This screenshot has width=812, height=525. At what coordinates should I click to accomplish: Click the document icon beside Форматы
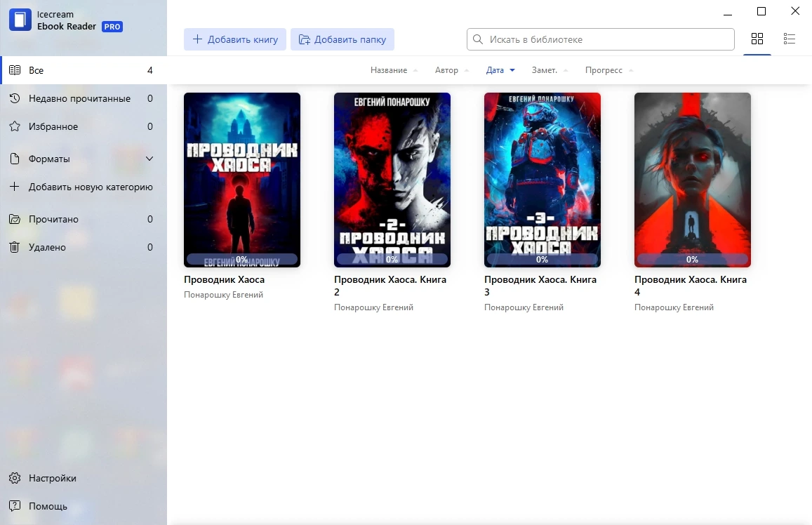click(15, 159)
